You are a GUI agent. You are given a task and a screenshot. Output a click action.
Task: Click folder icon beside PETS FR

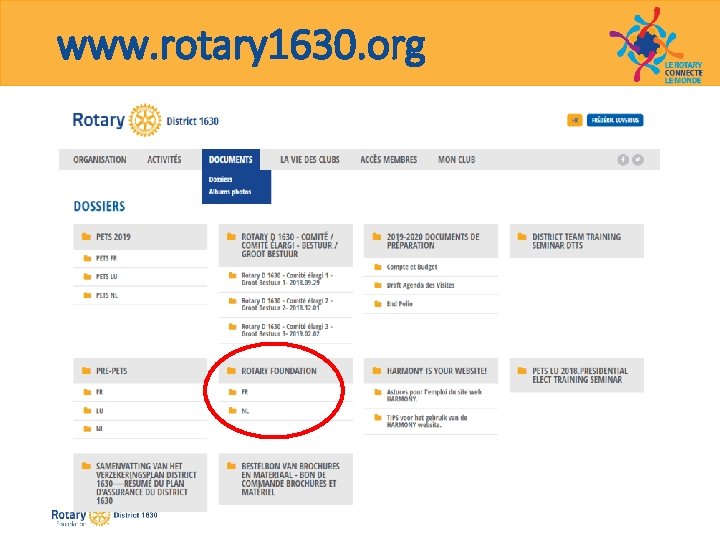click(x=87, y=259)
